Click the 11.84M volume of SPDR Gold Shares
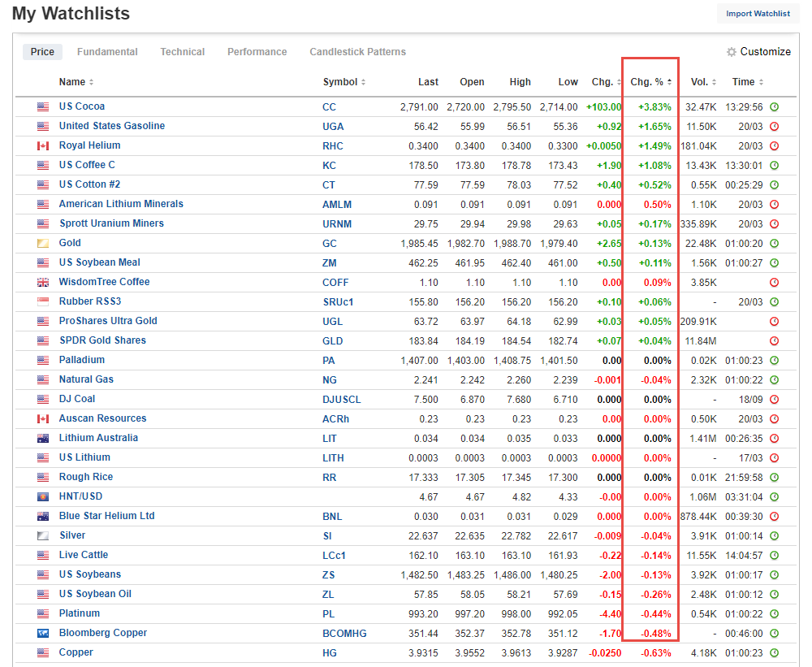 point(702,341)
